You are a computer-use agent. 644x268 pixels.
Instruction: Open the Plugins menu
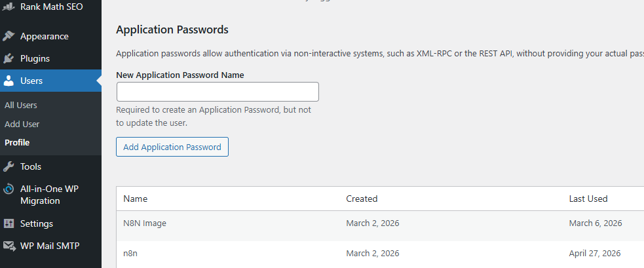[35, 58]
